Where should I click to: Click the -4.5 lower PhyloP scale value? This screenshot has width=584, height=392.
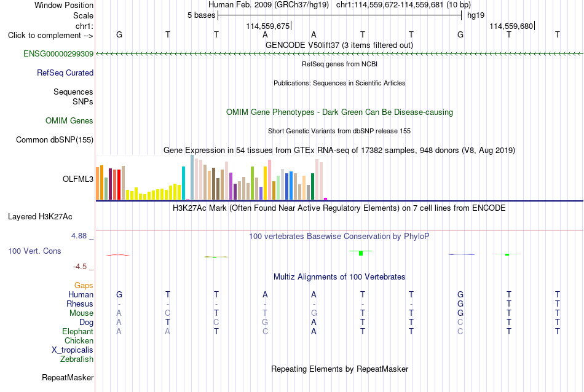coord(80,267)
